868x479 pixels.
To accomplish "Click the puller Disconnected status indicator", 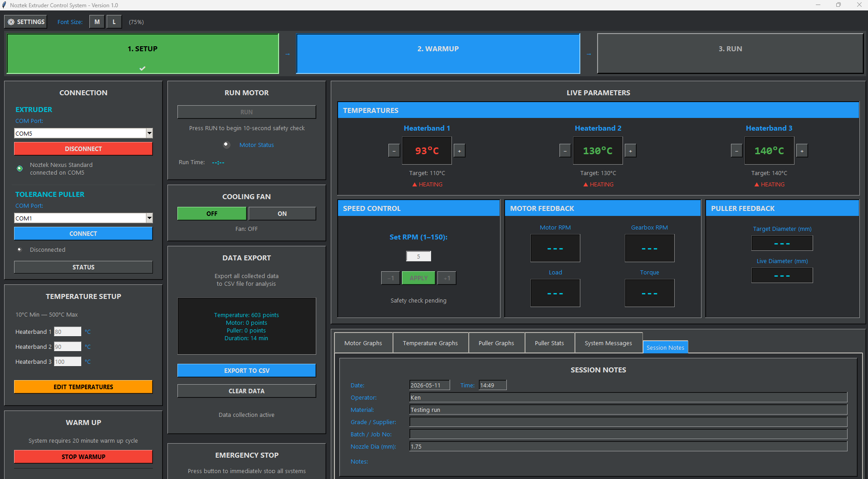I will (x=20, y=249).
